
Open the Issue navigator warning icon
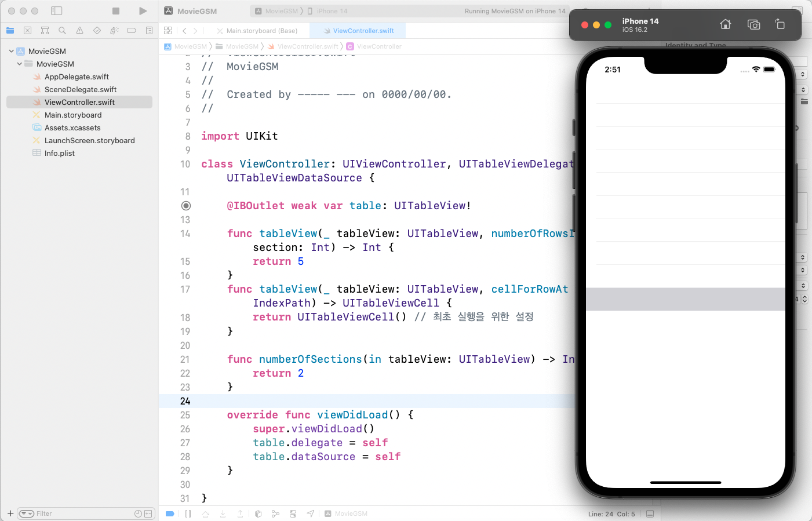(x=80, y=30)
